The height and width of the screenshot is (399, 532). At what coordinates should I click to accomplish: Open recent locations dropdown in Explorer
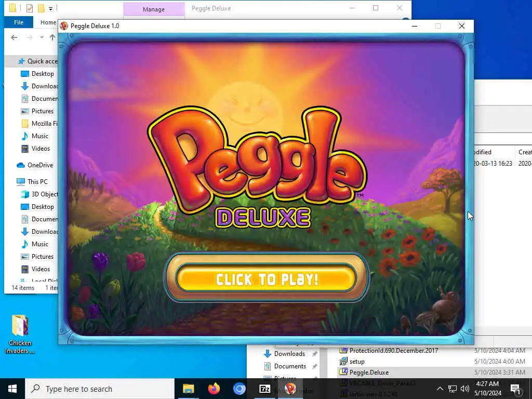coord(42,37)
